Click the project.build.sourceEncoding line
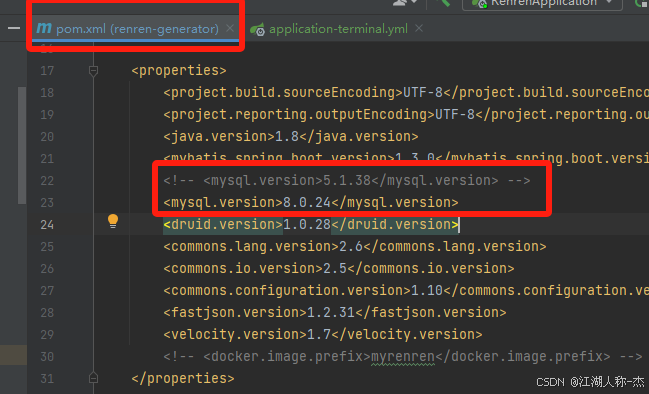The height and width of the screenshot is (394, 649). 406,93
